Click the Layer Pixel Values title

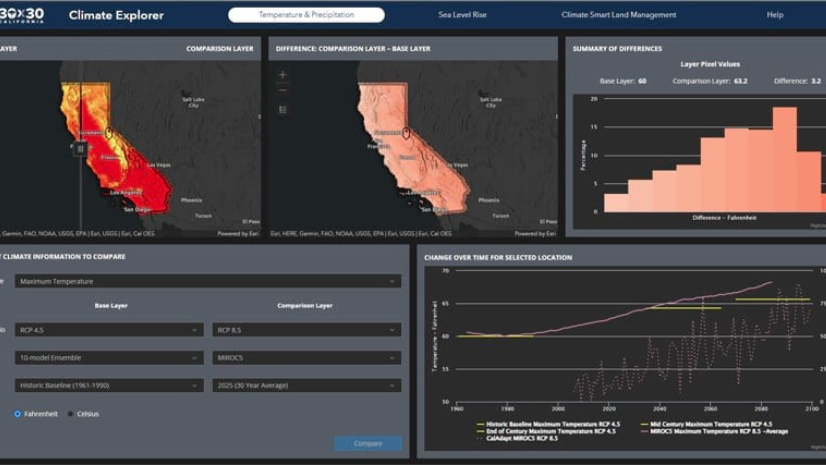(710, 64)
